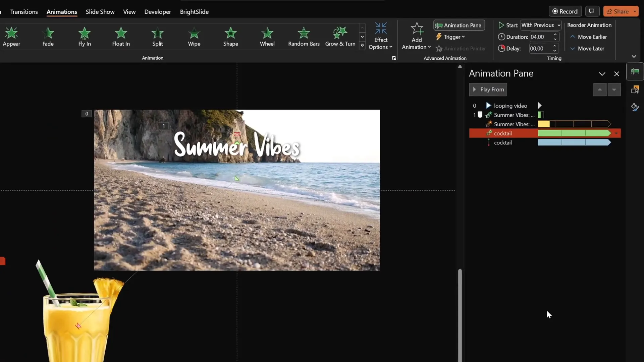This screenshot has height=362, width=644.
Task: Click the Record button
Action: (x=565, y=11)
